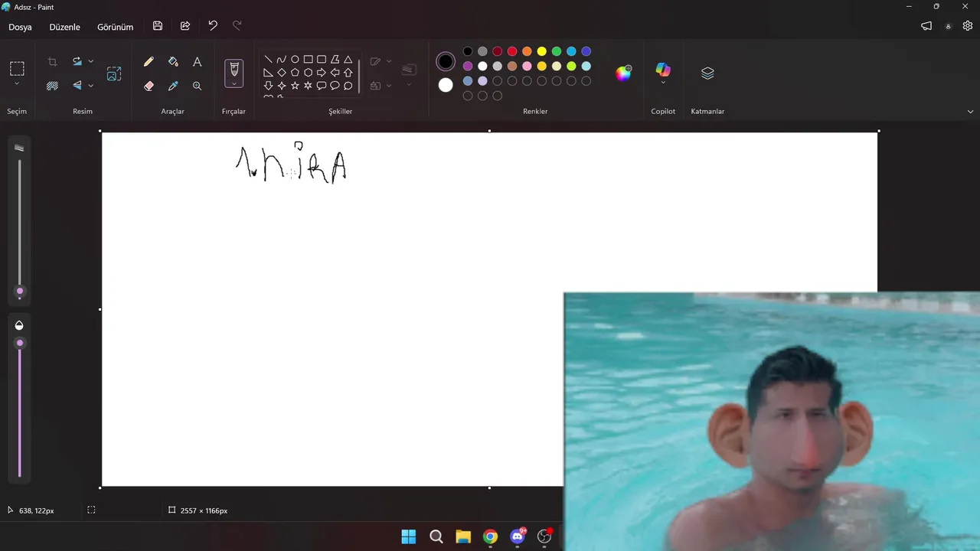
Task: Pick the Up arrow shape
Action: [348, 73]
